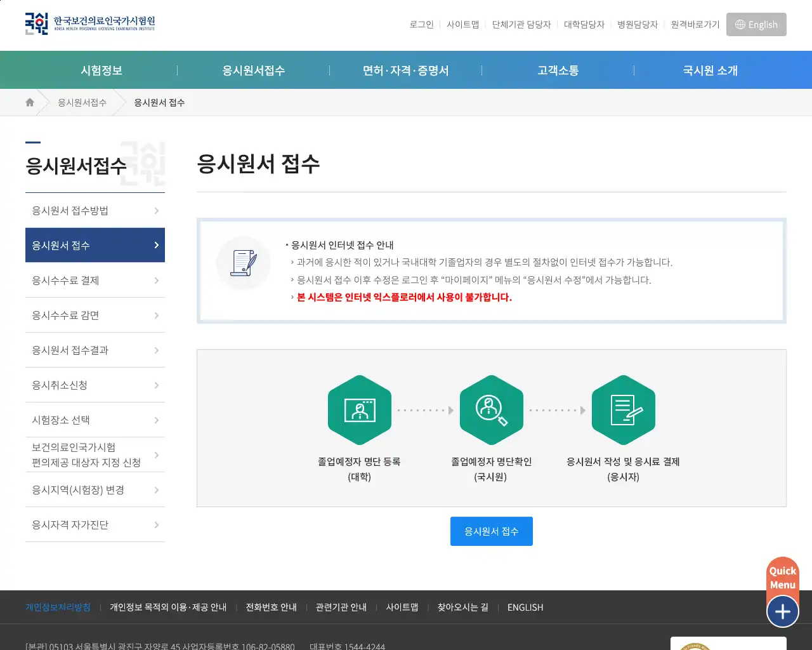812x650 pixels.
Task: Open 사이트맵 link in footer
Action: pyautogui.click(x=402, y=607)
